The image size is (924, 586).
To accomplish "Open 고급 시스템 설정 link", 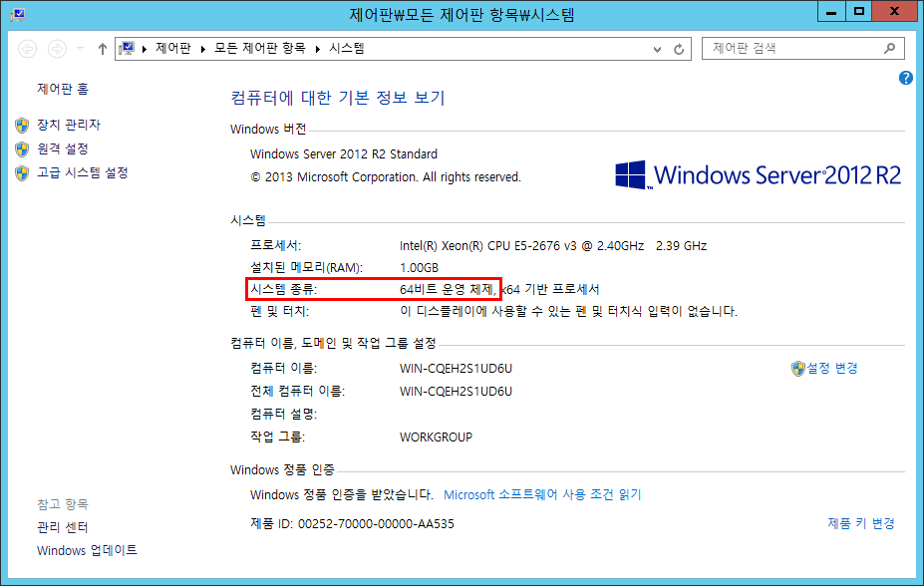I will click(x=83, y=172).
